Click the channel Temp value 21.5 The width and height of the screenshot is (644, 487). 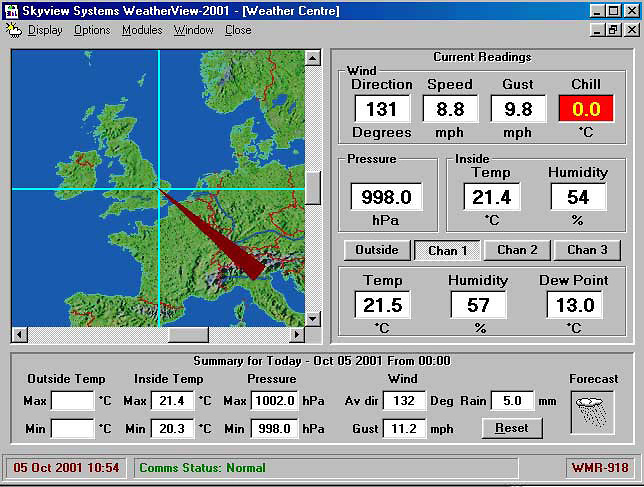tap(382, 305)
